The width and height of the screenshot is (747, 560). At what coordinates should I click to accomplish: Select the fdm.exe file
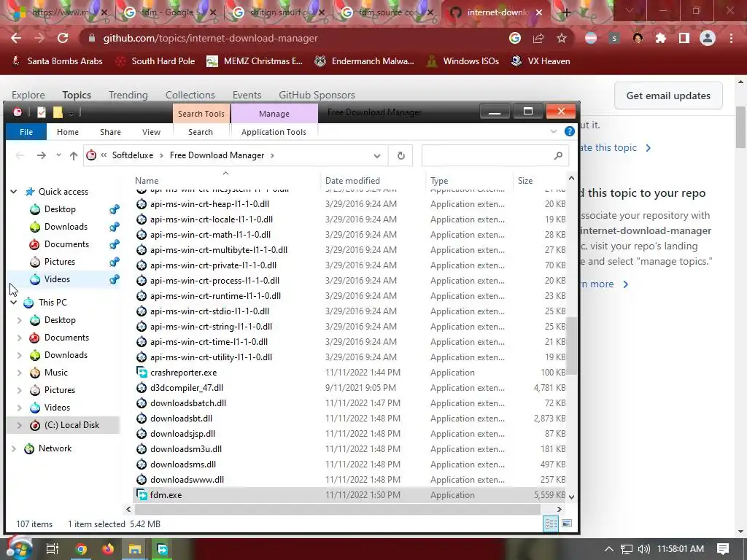[x=349, y=495]
